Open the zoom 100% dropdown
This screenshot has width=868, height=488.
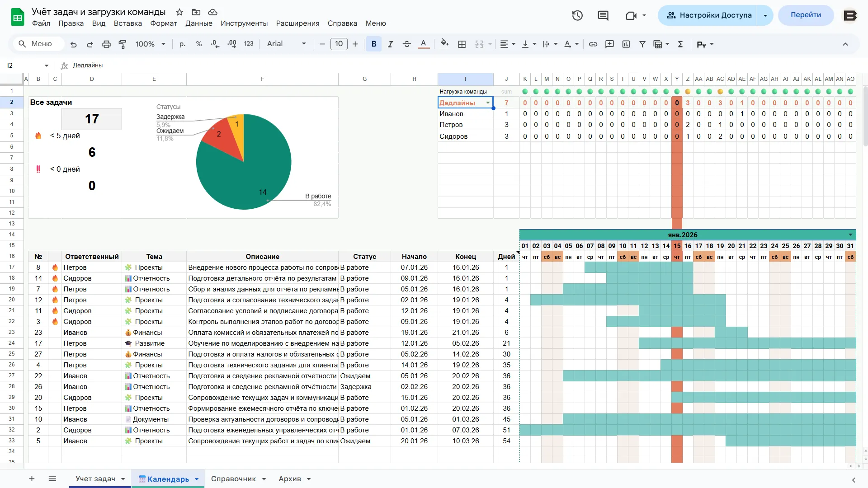coord(150,44)
